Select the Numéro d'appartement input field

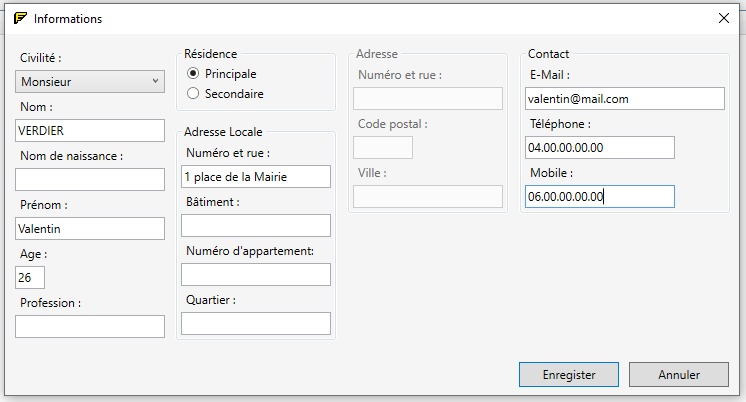(x=255, y=275)
